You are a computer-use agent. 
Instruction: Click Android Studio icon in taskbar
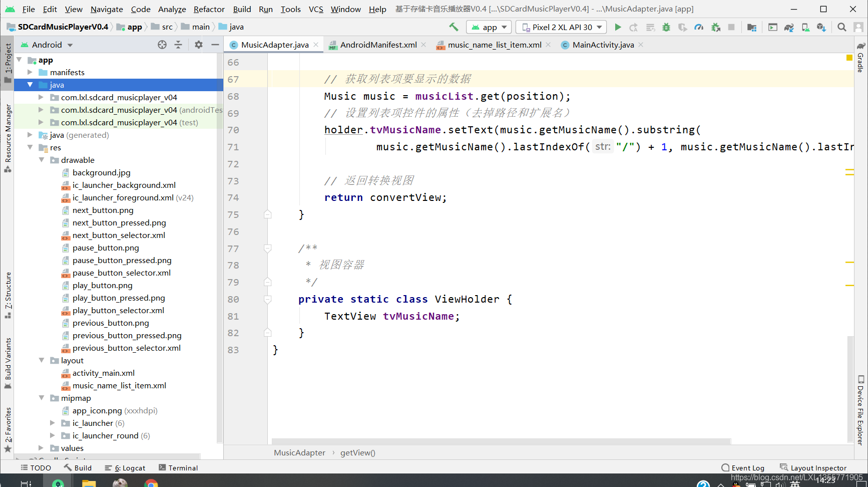(58, 483)
